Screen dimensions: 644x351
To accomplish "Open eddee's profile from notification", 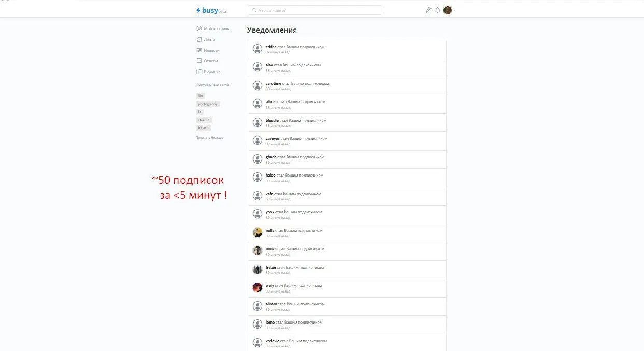I will (271, 47).
